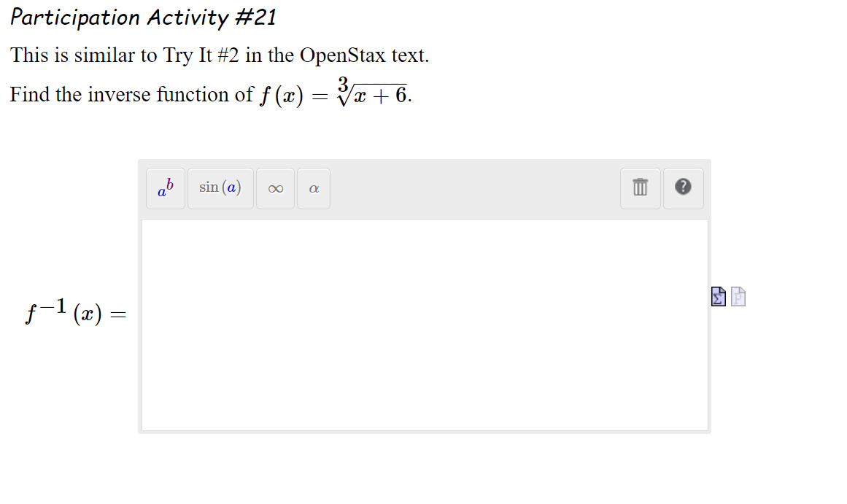Image resolution: width=847 pixels, height=504 pixels.
Task: Toggle math mode with the sigma document icon
Action: click(x=719, y=296)
